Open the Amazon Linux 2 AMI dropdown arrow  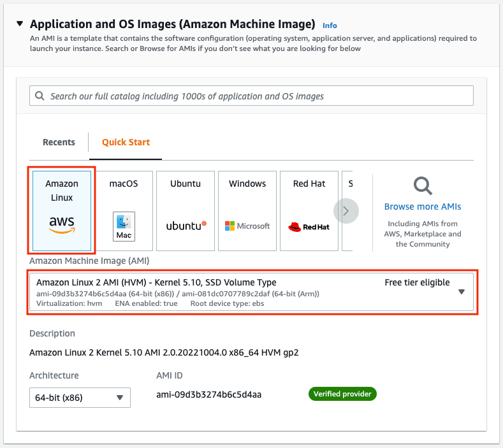coord(462,292)
